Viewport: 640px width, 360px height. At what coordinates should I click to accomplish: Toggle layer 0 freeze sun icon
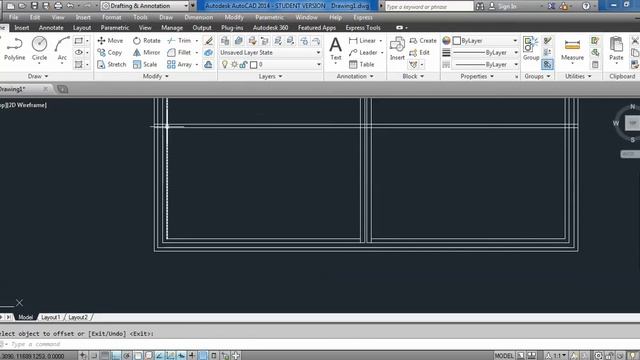click(234, 64)
